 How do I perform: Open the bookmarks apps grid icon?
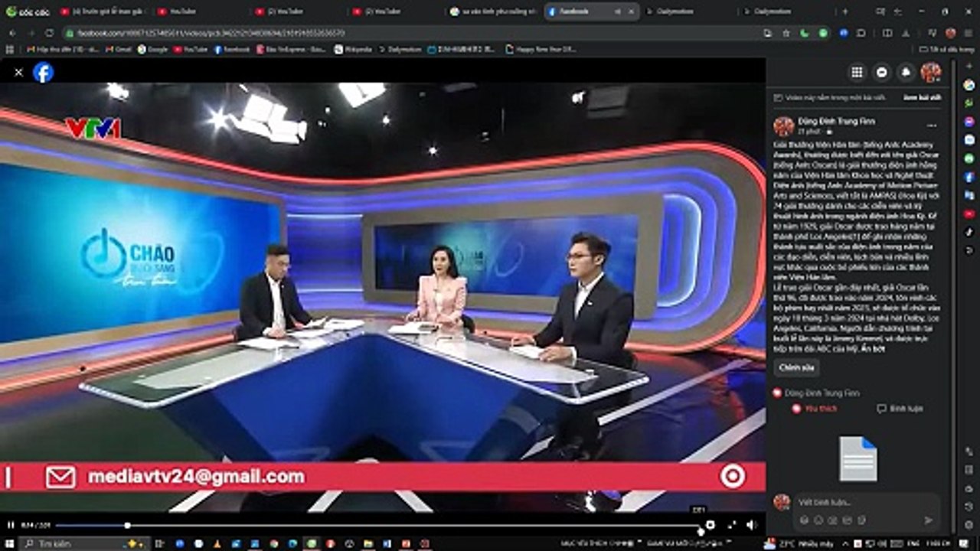11,49
